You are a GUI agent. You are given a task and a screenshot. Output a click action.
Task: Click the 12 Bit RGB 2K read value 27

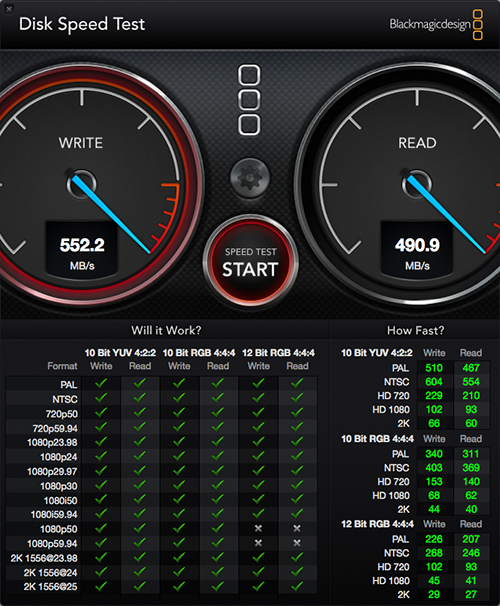coord(471,594)
